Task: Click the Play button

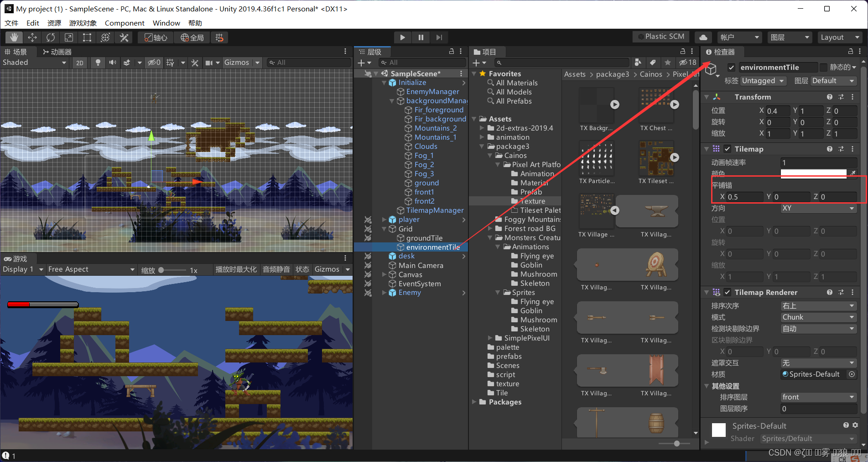Action: click(402, 37)
